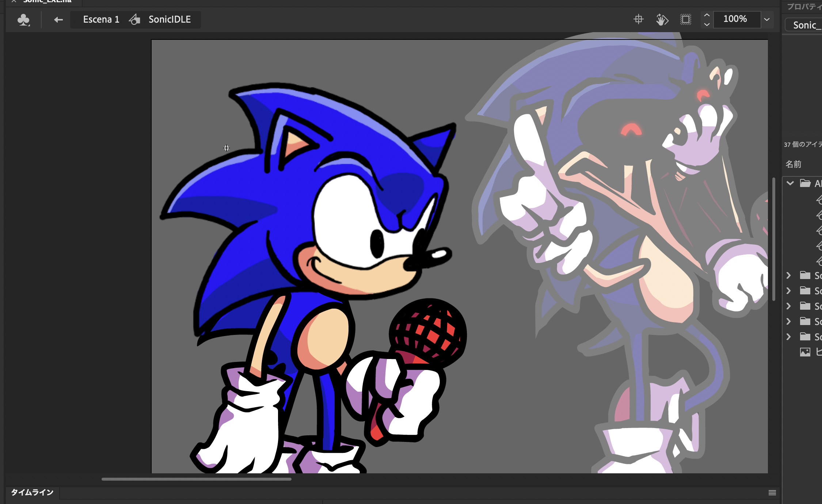Screen dimensions: 822x504
Task: Collapse the expanded Al folder in the library
Action: tap(790, 184)
